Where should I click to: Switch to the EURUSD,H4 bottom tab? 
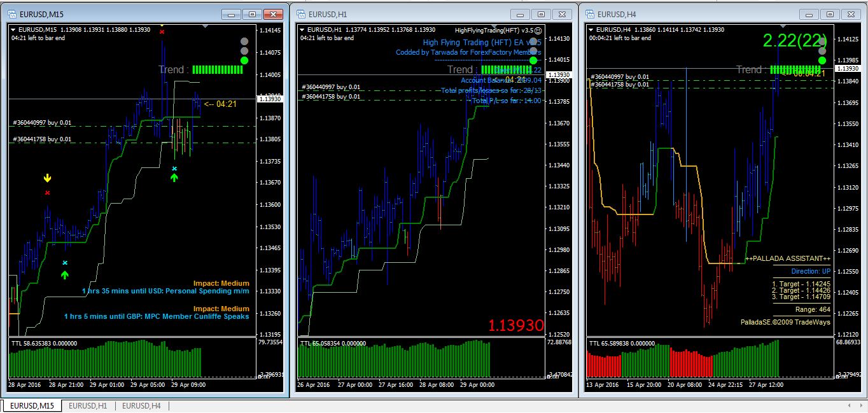click(142, 405)
